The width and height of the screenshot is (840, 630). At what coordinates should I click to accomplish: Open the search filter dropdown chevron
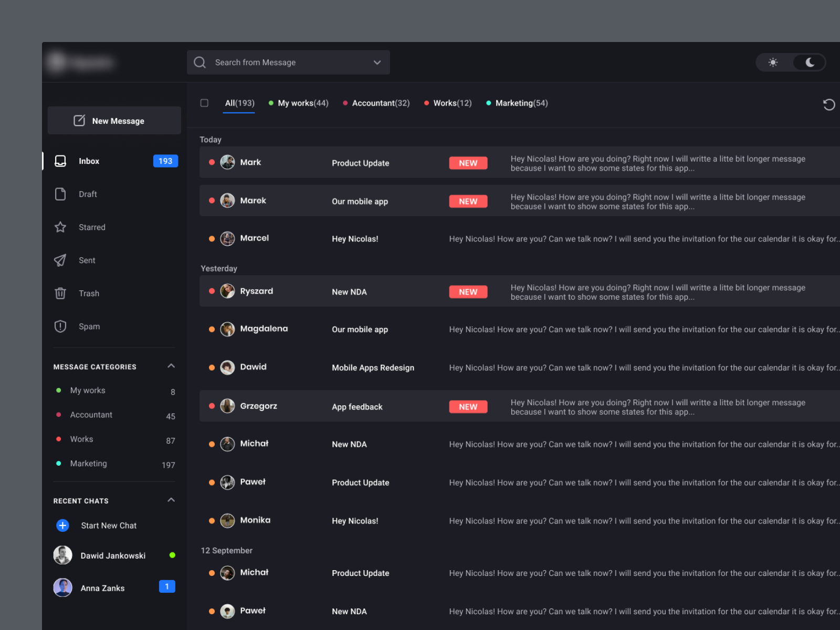click(377, 62)
